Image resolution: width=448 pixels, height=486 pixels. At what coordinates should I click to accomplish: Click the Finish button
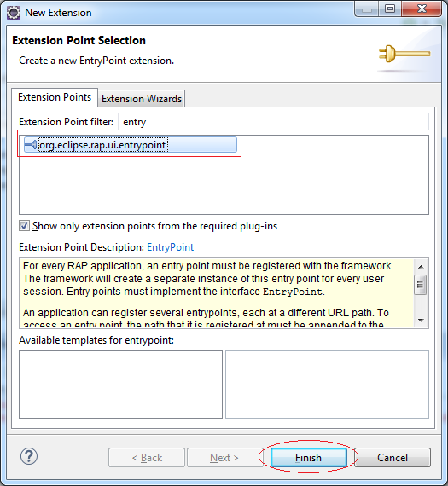[308, 458]
